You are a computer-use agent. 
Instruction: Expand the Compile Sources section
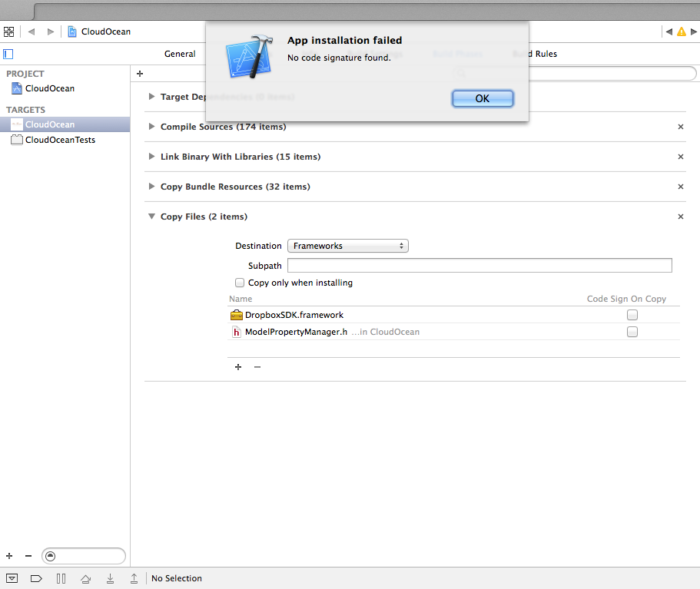[x=152, y=126]
